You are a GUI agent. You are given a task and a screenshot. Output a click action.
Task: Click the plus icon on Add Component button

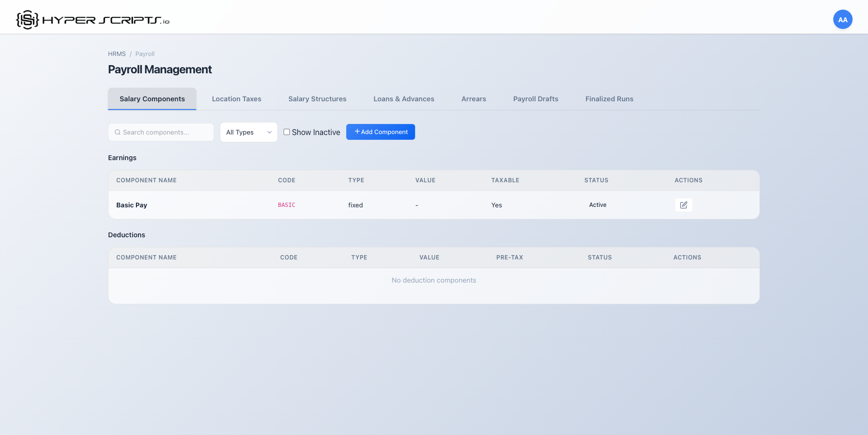[357, 131]
